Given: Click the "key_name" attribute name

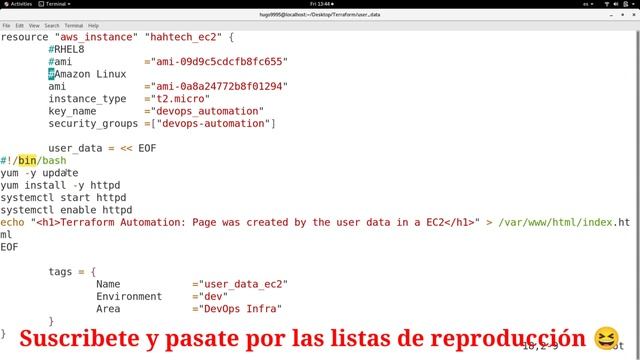Looking at the screenshot, I should coord(72,111).
